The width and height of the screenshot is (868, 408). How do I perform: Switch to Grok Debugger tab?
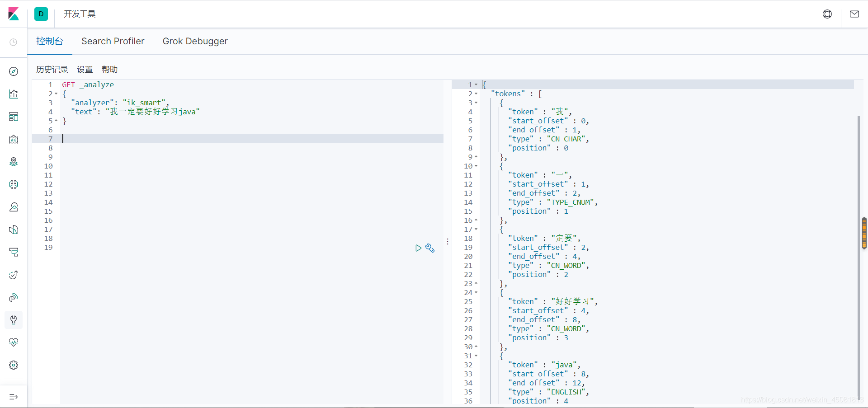(195, 41)
